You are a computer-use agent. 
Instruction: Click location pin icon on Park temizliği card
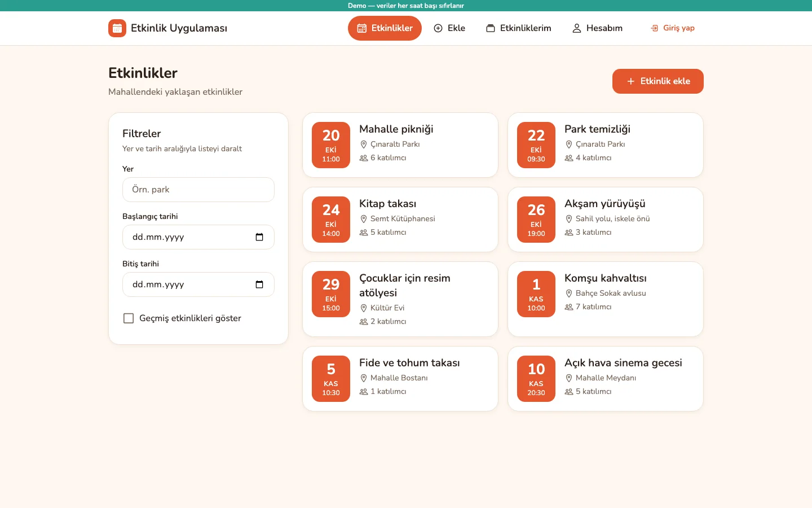point(569,144)
